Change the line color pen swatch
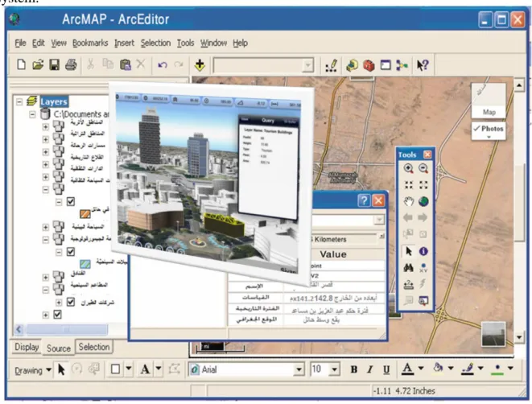 pos(468,369)
